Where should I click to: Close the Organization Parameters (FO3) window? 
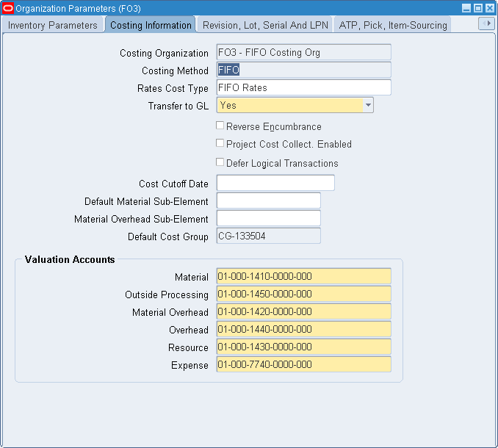pyautogui.click(x=490, y=8)
